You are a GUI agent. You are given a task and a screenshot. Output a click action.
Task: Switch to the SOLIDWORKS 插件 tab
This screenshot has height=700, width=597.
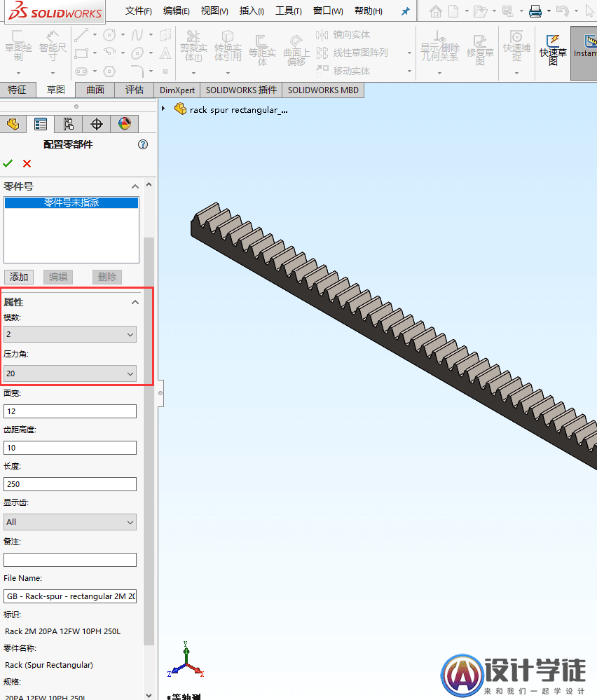click(241, 90)
